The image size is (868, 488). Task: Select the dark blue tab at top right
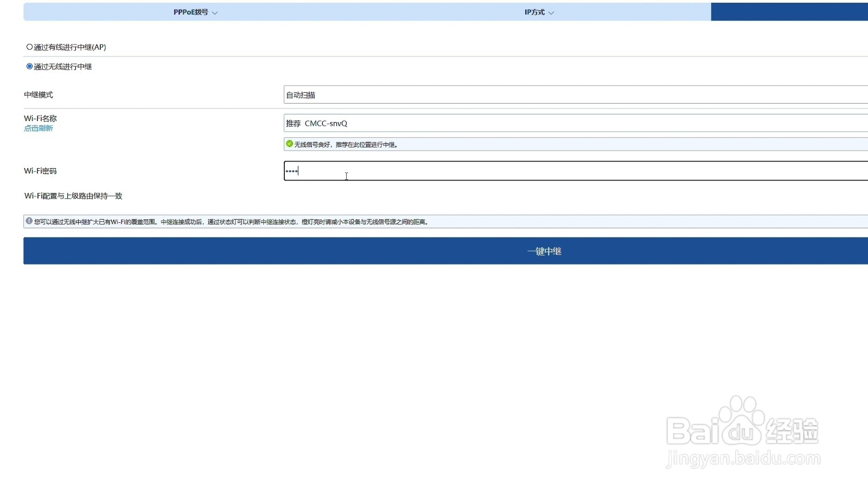(x=789, y=12)
